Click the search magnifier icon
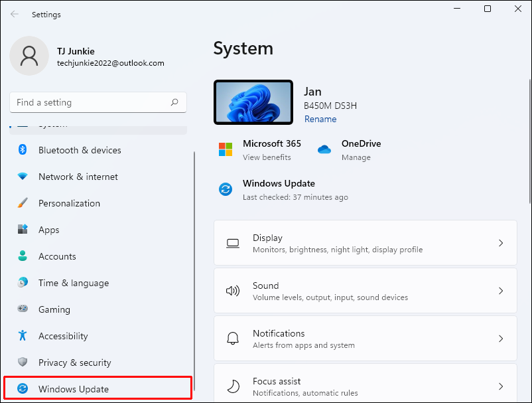532x403 pixels. pyautogui.click(x=174, y=102)
